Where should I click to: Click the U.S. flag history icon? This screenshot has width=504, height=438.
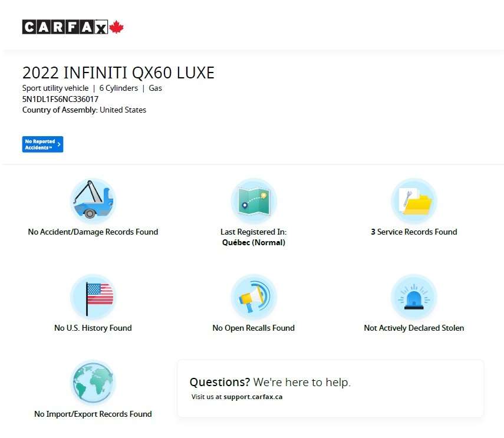(93, 297)
